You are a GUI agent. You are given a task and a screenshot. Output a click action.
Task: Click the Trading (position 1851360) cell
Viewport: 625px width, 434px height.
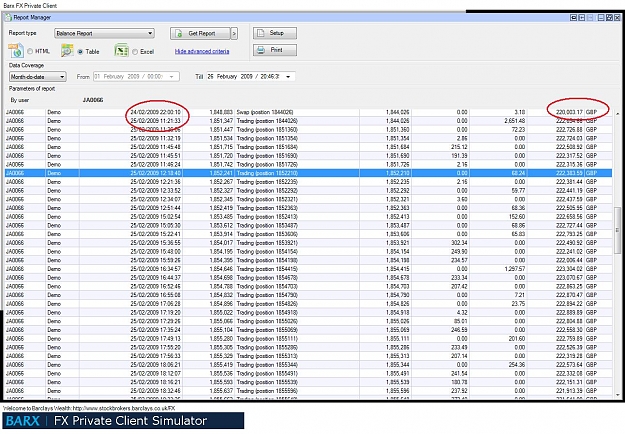click(267, 130)
